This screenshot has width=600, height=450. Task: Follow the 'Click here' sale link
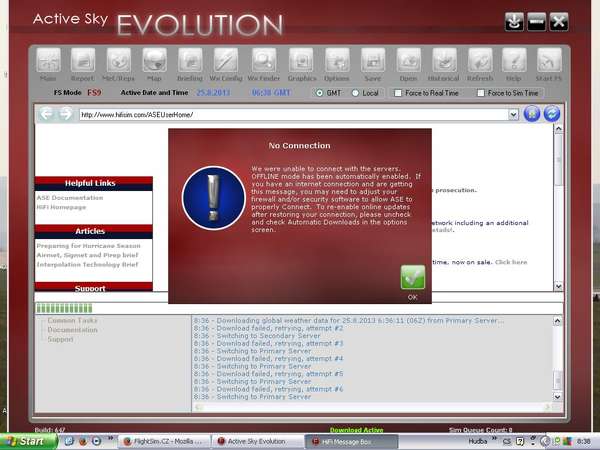[511, 262]
